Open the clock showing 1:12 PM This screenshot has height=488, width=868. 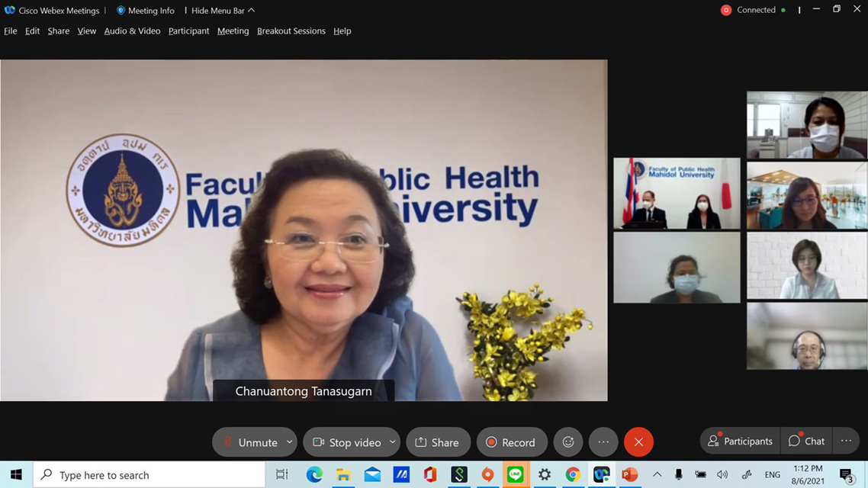pyautogui.click(x=808, y=475)
